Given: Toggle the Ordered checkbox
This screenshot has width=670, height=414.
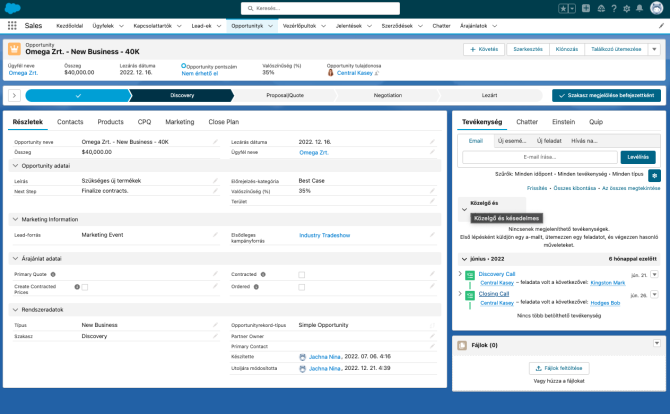Looking at the screenshot, I should pos(303,285).
